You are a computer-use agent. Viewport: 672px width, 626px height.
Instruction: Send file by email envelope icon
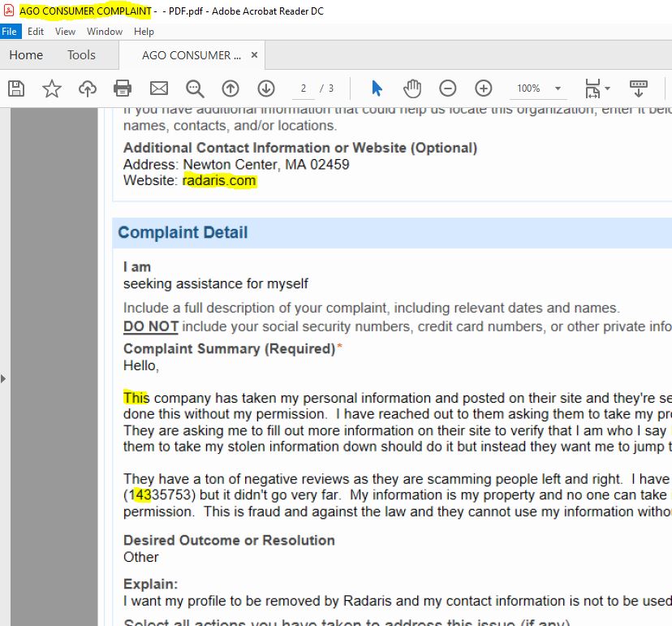(159, 89)
